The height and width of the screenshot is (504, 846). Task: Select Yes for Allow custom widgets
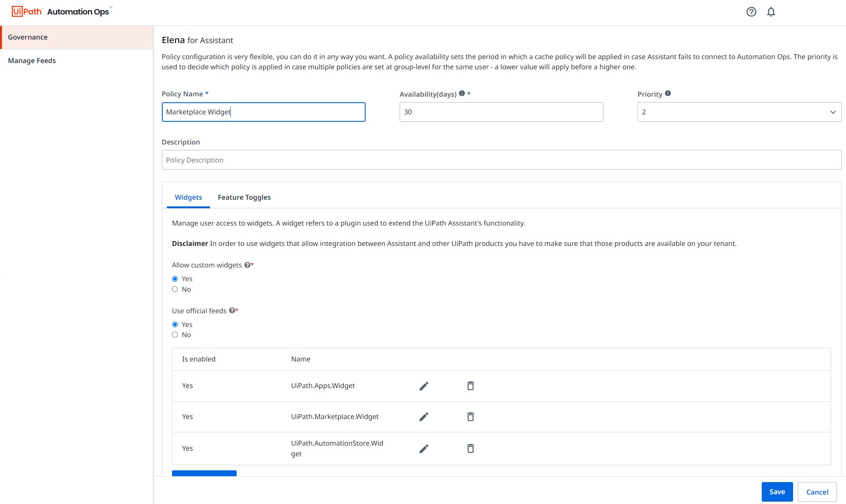pos(175,278)
